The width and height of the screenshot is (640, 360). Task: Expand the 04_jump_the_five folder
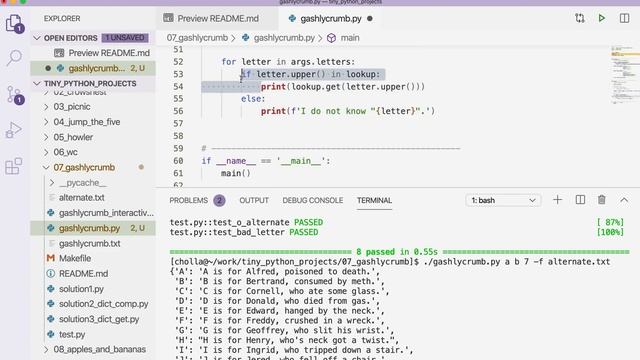tap(46, 122)
